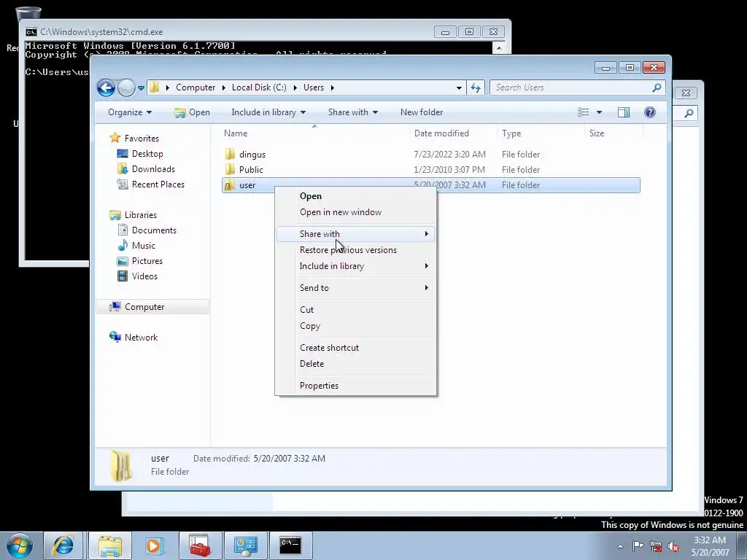The width and height of the screenshot is (747, 560).
Task: Open Windows Media Player from the taskbar
Action: pyautogui.click(x=155, y=545)
